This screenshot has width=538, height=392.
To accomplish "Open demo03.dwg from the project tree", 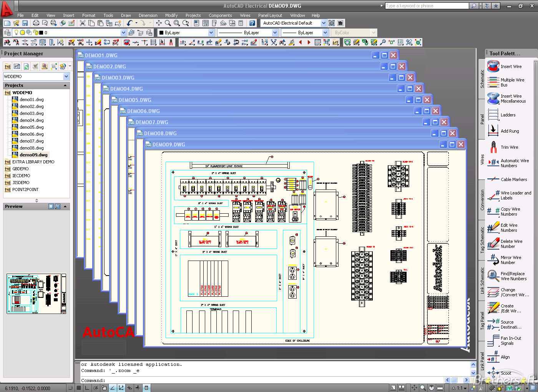I will pyautogui.click(x=31, y=113).
